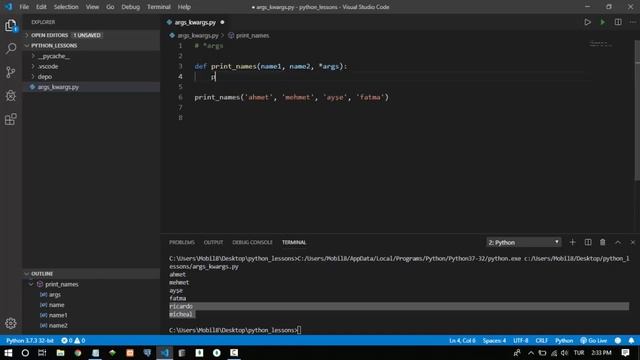This screenshot has height=360, width=640.
Task: Open the File menu
Action: click(24, 7)
